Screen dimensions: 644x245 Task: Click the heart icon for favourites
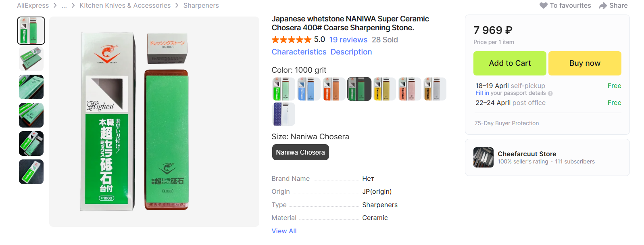[543, 6]
